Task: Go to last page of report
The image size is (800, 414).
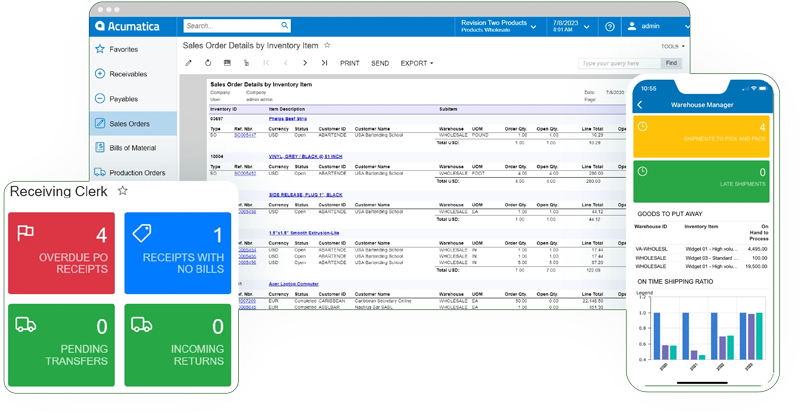Action: point(324,63)
